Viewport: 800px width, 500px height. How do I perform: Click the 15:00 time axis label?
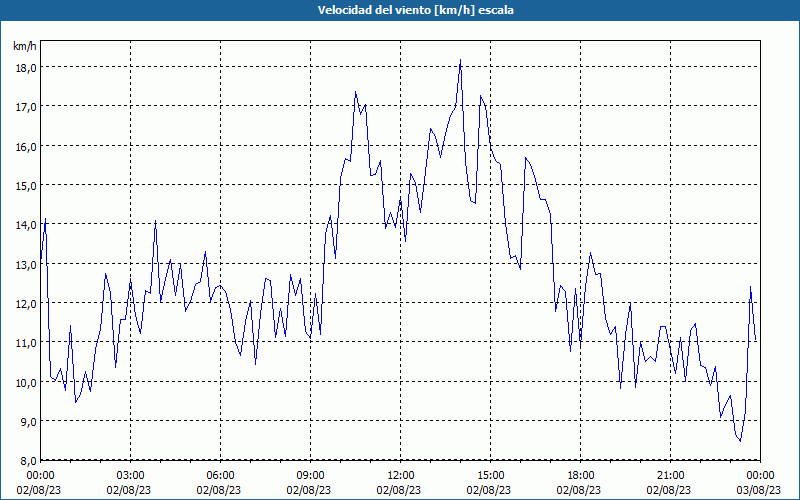point(490,476)
